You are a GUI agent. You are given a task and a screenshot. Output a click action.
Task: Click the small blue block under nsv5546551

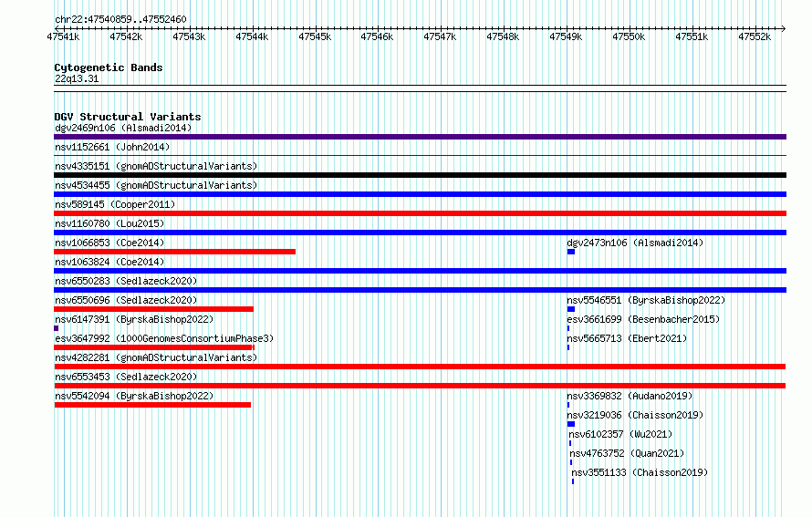(570, 309)
